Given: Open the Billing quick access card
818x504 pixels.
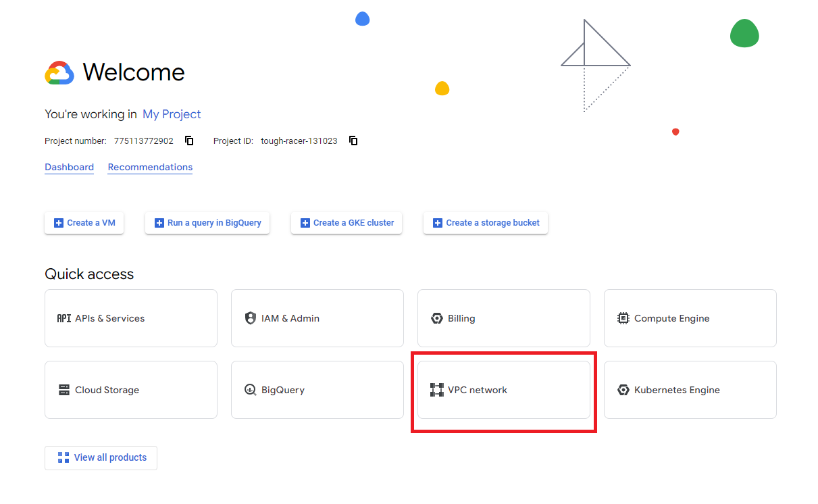Looking at the screenshot, I should pyautogui.click(x=504, y=318).
